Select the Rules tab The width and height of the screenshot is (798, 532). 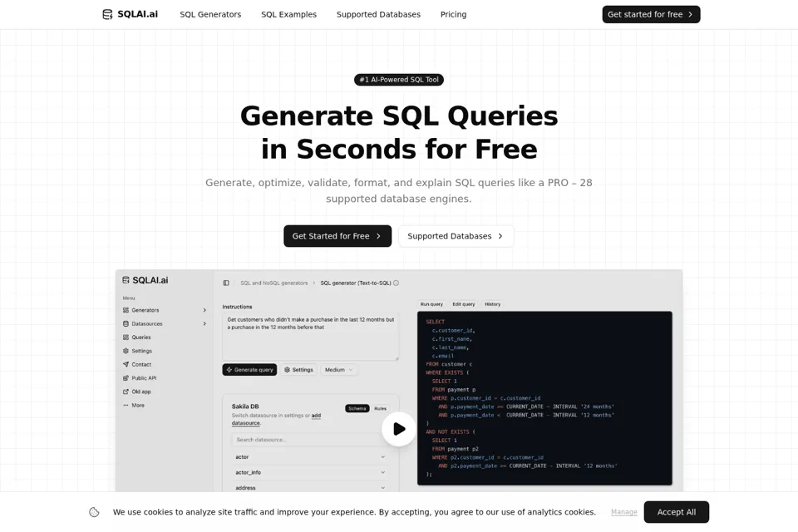pyautogui.click(x=380, y=408)
